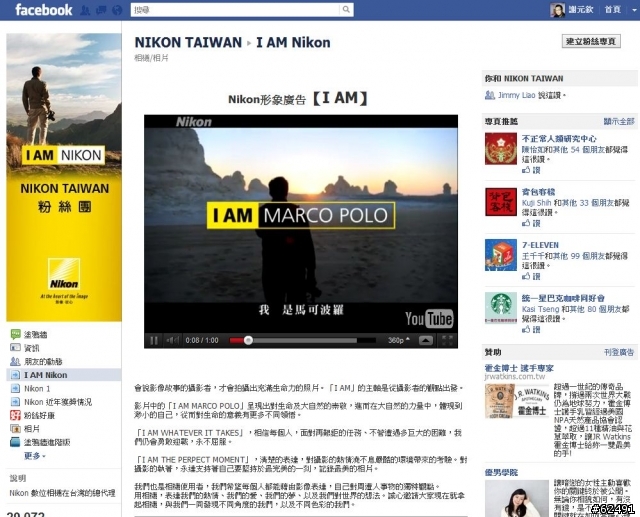Select the I AM Nikon sidebar tab

(64, 375)
